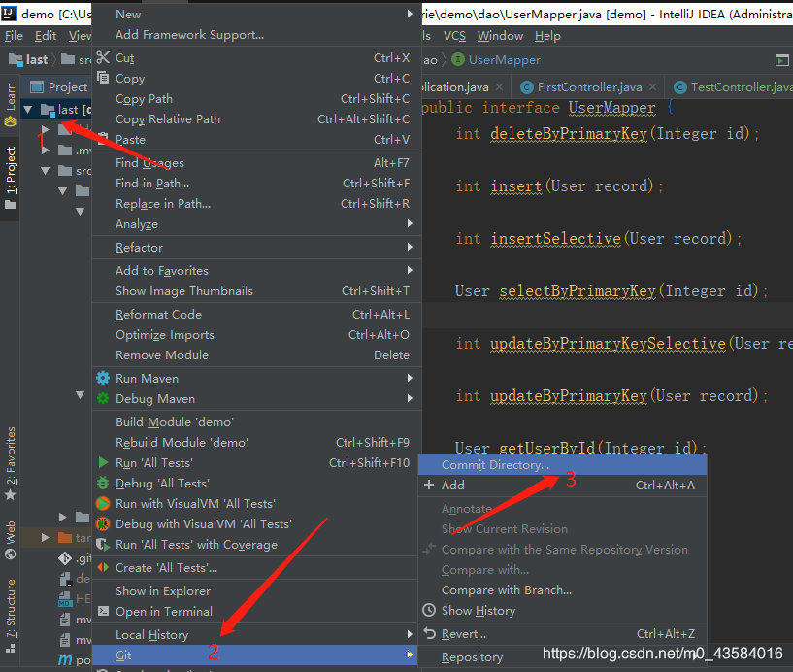The height and width of the screenshot is (672, 793).
Task: Collapse the src folder tree arrow
Action: coord(46,171)
